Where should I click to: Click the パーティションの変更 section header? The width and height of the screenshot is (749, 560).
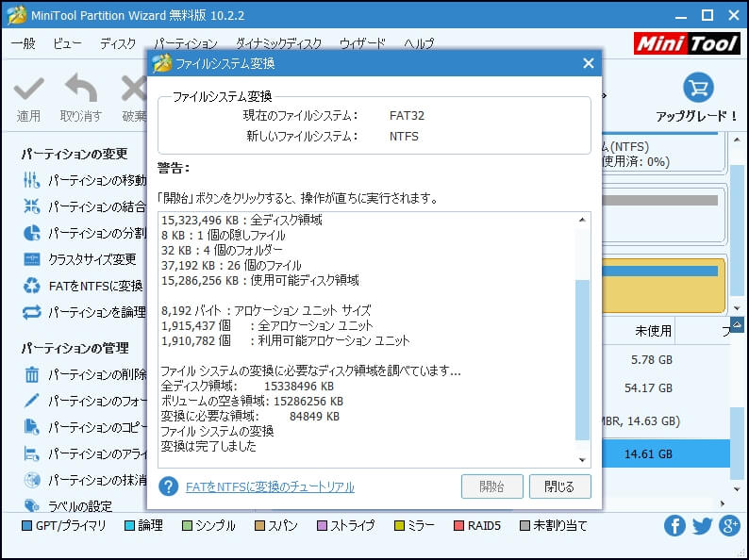(x=75, y=155)
